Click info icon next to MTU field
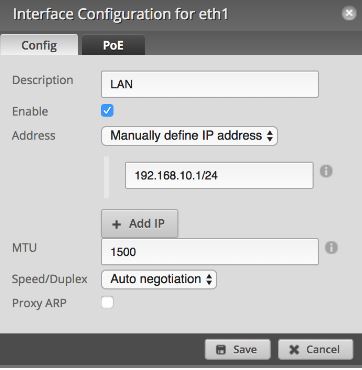Screen dimensions: 362x370 331,248
